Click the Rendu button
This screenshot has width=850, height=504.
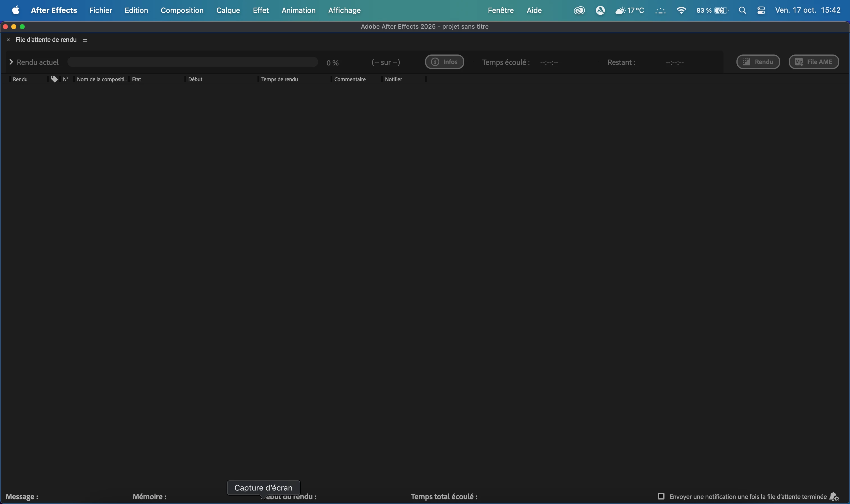pyautogui.click(x=758, y=62)
